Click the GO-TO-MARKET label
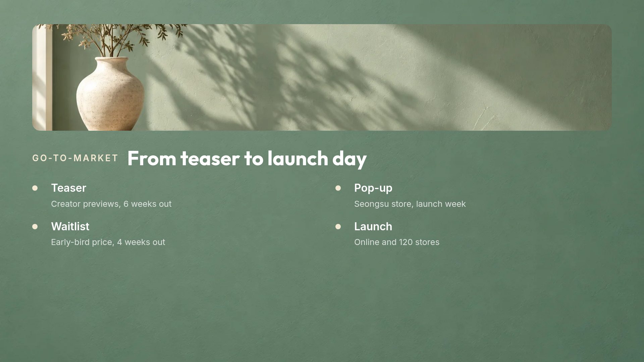Image resolution: width=644 pixels, height=362 pixels. pyautogui.click(x=75, y=158)
